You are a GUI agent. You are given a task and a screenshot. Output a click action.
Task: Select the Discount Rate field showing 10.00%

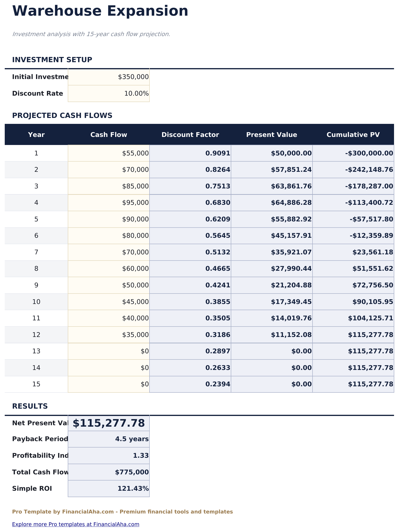point(109,93)
